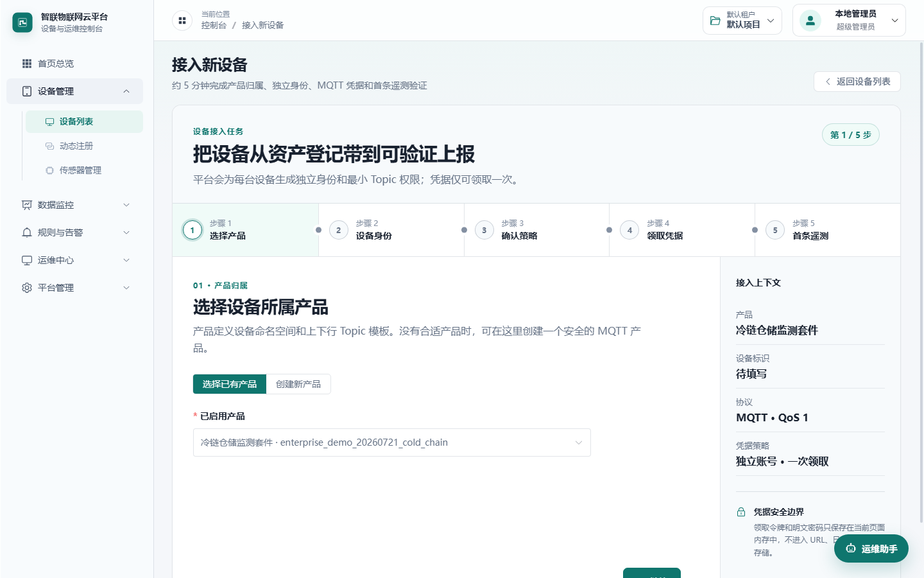Open 首页总览 in sidebar
924x578 pixels.
[74, 64]
